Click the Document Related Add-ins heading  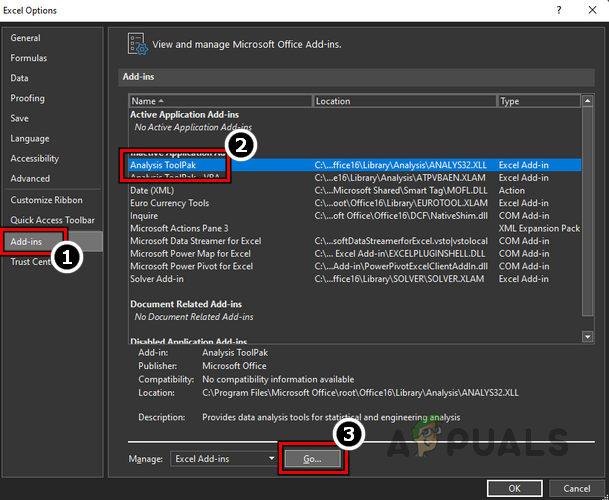click(x=186, y=304)
